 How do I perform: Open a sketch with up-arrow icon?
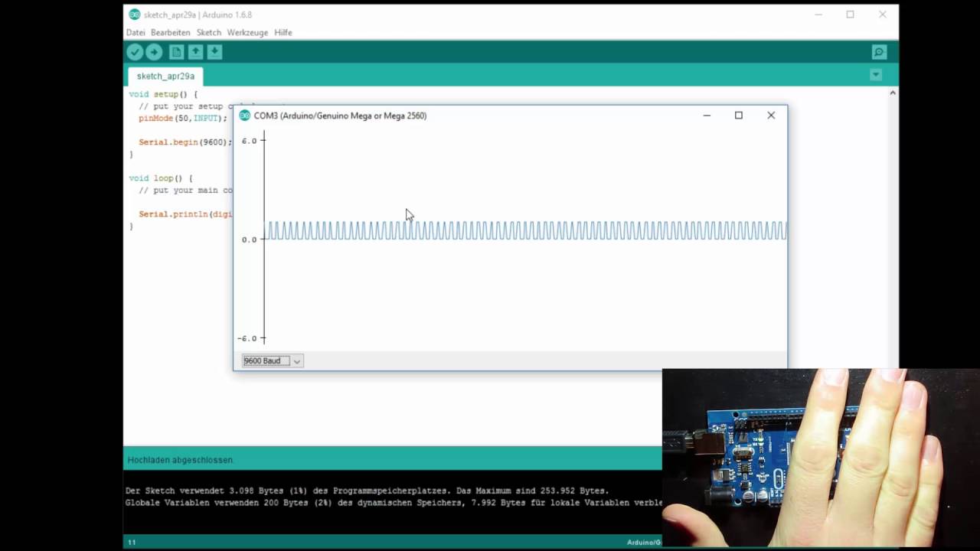click(x=196, y=52)
